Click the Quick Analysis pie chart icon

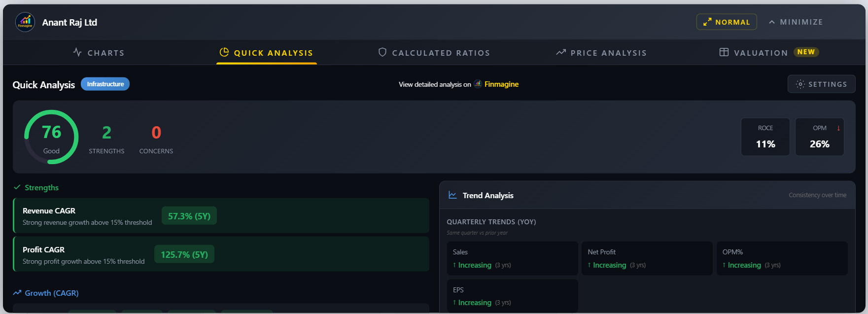pyautogui.click(x=224, y=52)
